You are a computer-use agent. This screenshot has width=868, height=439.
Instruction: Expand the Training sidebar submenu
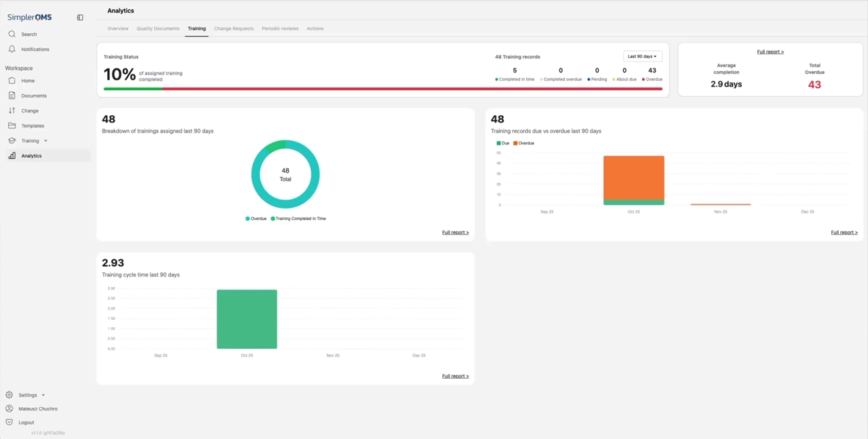point(45,141)
